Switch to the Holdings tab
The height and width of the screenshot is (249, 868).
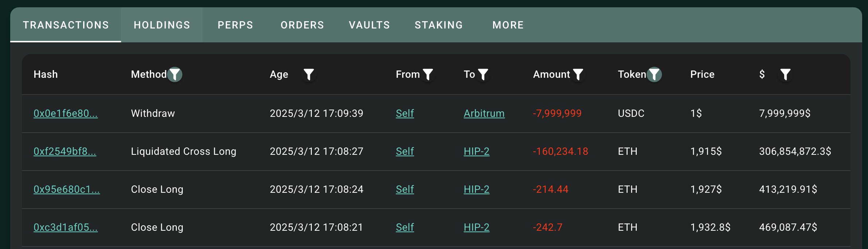[x=162, y=25]
